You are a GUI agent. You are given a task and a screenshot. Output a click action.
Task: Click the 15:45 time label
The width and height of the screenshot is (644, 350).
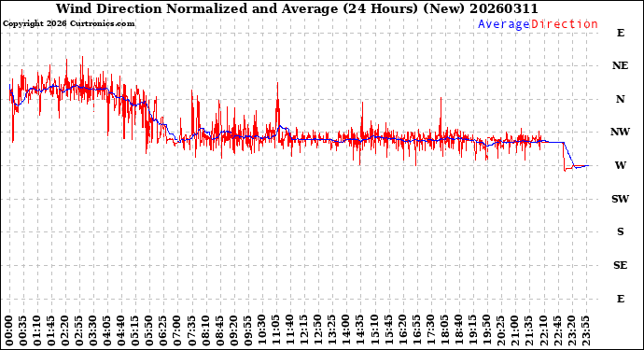pyautogui.click(x=388, y=330)
